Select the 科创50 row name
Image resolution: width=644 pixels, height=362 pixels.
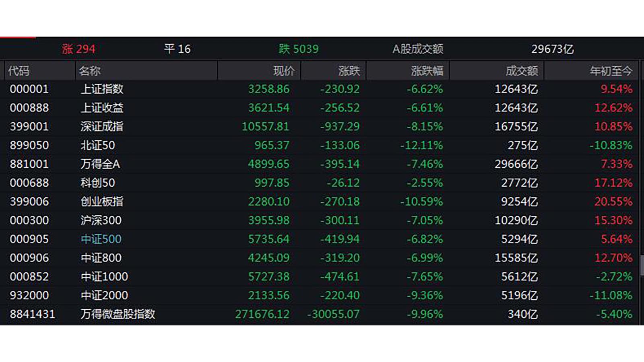(x=98, y=183)
